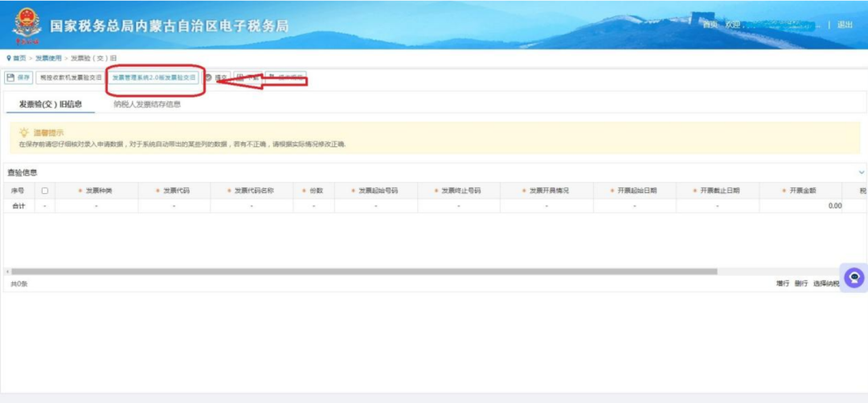This screenshot has height=403, width=868.
Task: Click the horizontal table scrollbar
Action: click(364, 272)
